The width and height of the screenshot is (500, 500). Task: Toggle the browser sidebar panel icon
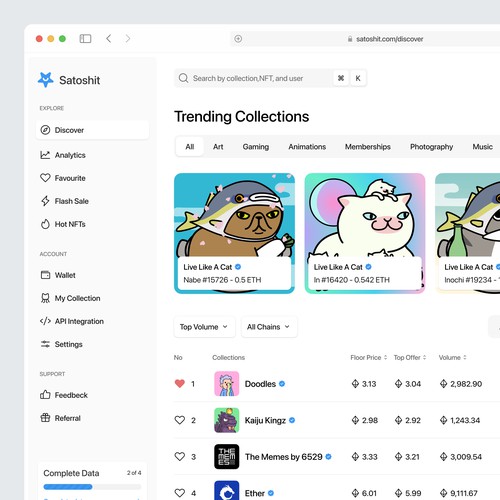point(85,39)
